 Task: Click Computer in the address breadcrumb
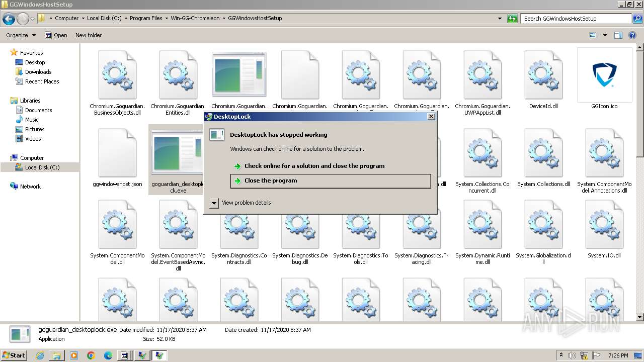tap(67, 18)
